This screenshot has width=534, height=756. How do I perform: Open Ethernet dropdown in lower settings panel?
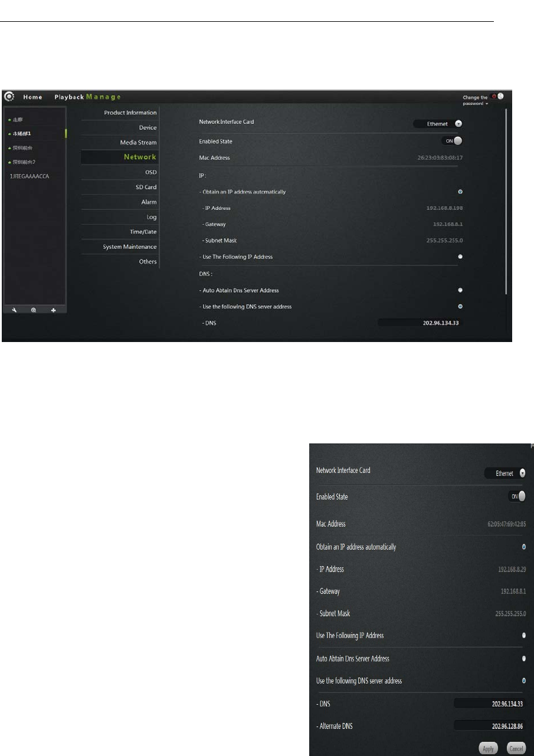coord(504,473)
